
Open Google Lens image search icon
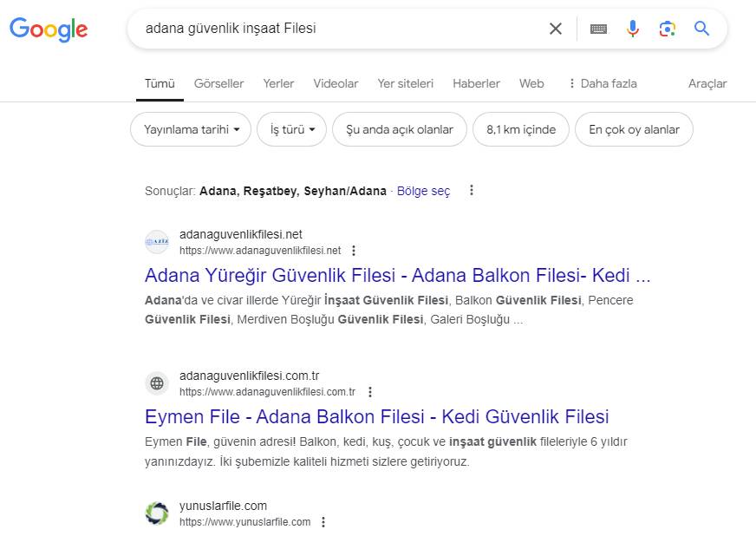coord(667,29)
